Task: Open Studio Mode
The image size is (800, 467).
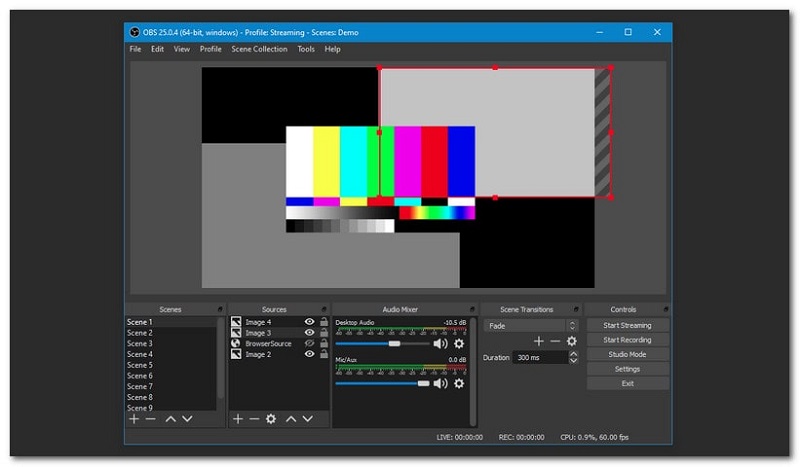Action: point(627,354)
